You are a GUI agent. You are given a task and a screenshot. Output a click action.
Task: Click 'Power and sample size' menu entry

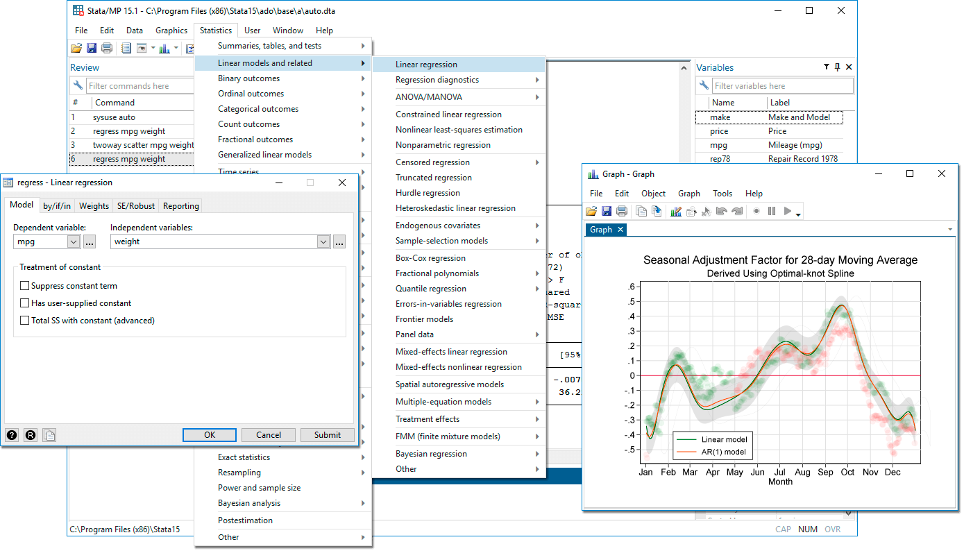coord(283,488)
